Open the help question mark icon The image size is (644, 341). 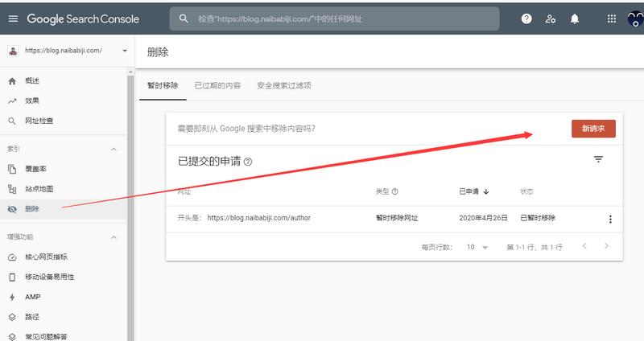526,18
